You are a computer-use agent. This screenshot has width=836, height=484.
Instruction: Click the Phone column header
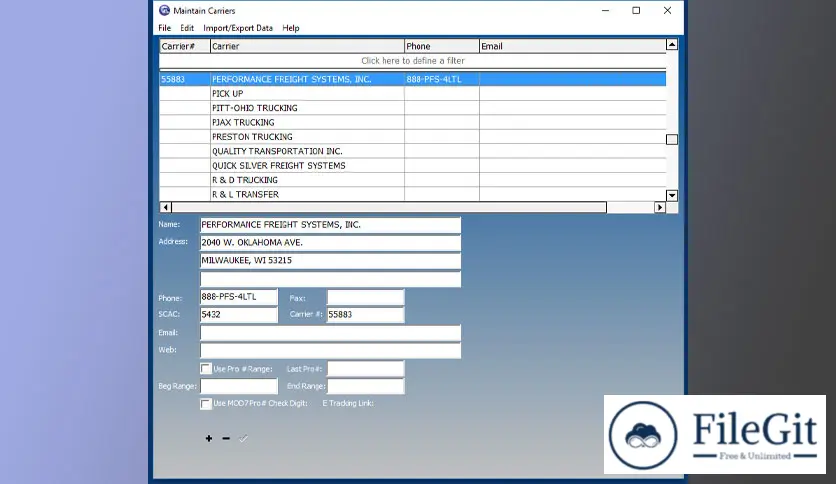441,46
